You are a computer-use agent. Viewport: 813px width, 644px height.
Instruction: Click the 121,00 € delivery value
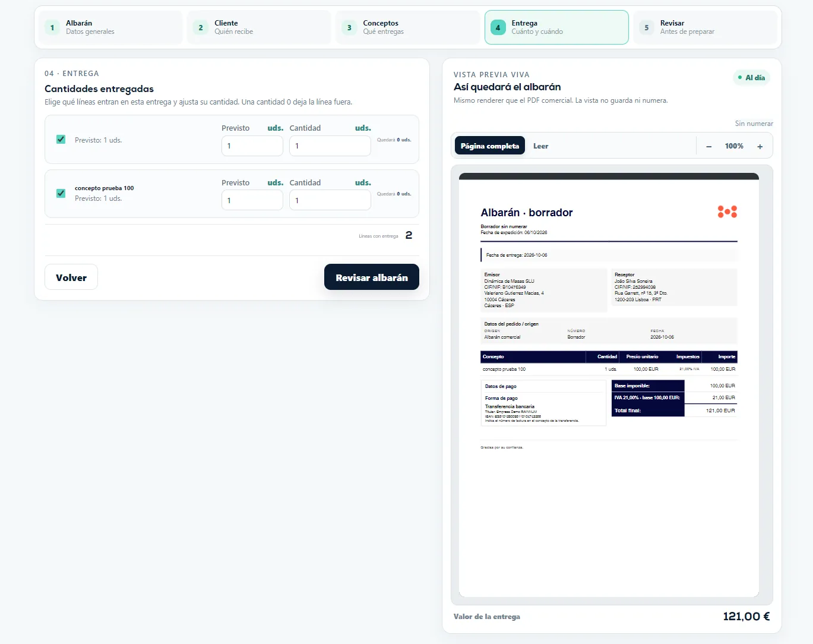point(746,617)
